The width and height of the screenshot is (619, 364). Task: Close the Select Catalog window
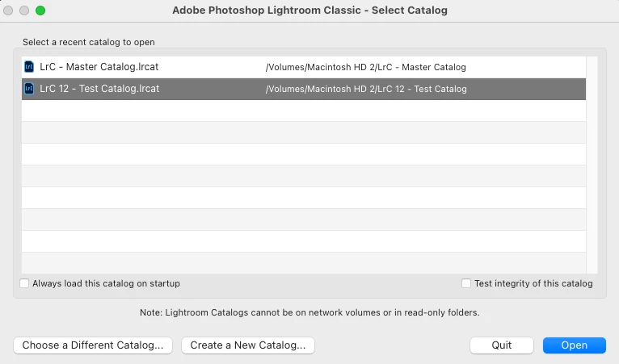click(9, 10)
